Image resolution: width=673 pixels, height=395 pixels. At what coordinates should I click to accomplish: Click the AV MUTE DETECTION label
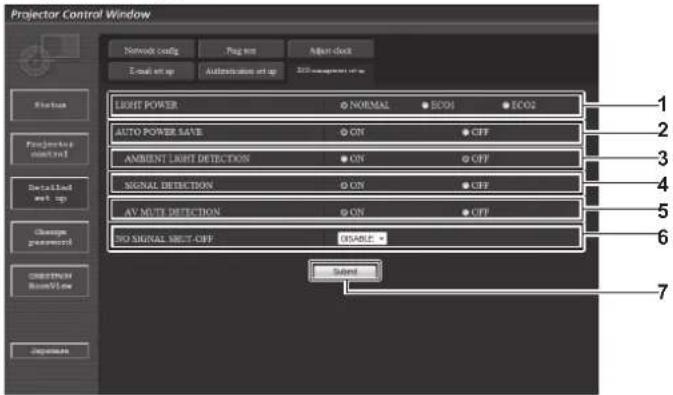pos(172,212)
